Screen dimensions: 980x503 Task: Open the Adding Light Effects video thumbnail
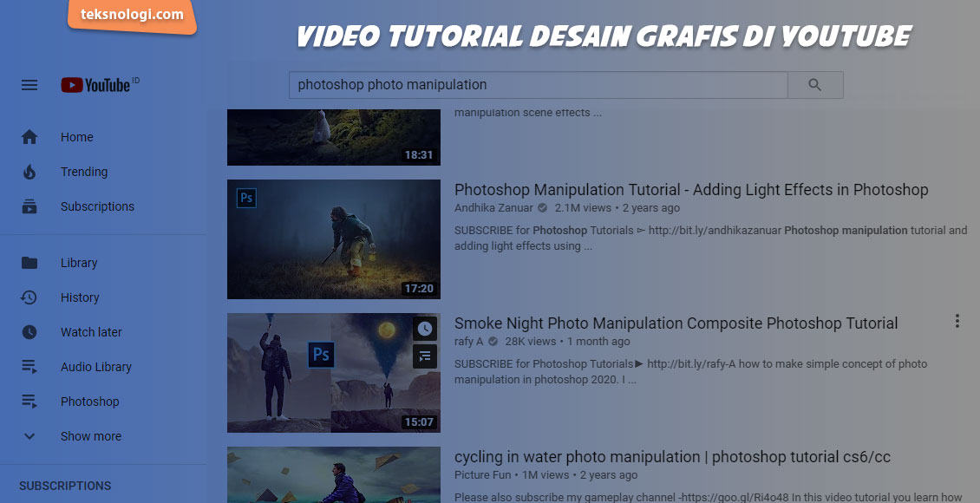[x=333, y=239]
